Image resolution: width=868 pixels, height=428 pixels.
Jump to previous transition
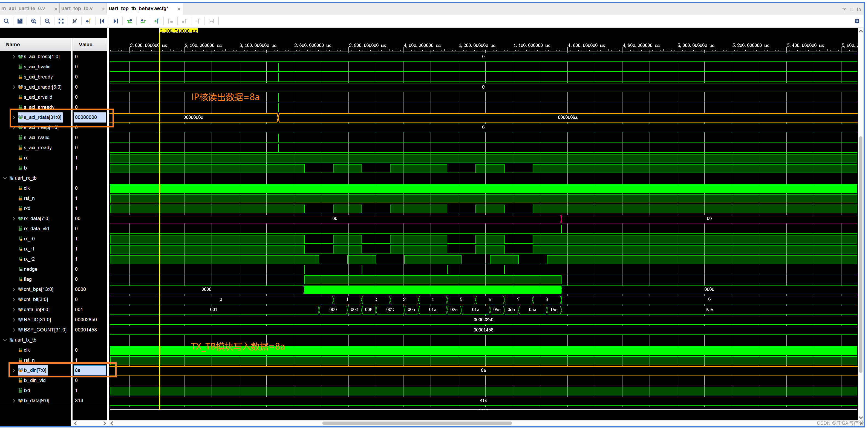[129, 21]
